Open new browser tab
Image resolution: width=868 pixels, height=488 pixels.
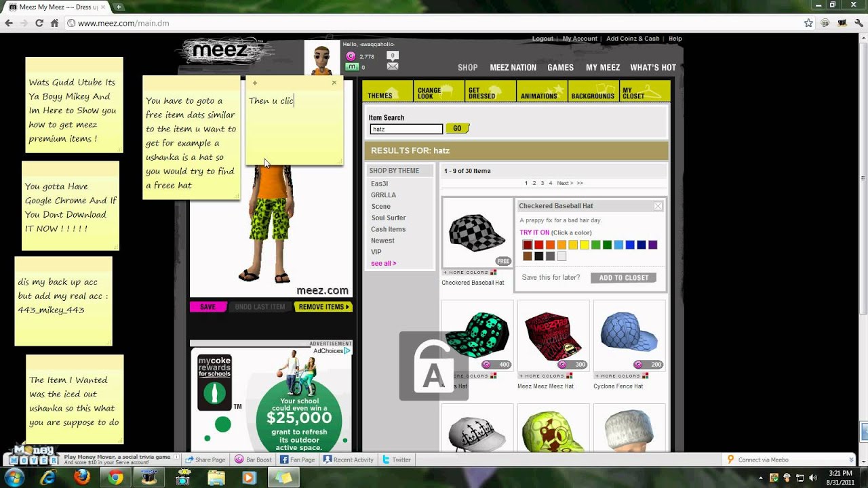[x=119, y=7]
